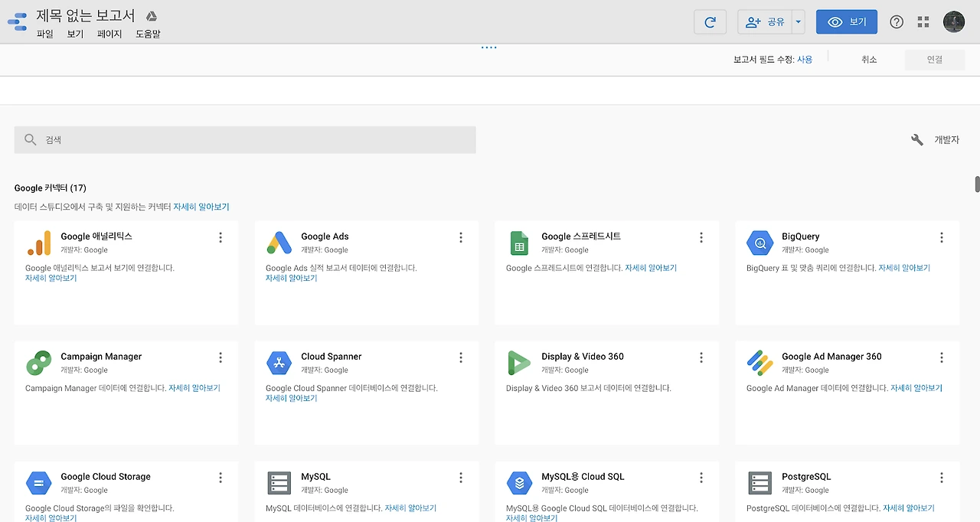Select the Campaign Manager connector icon
The image size is (980, 522).
tap(39, 363)
